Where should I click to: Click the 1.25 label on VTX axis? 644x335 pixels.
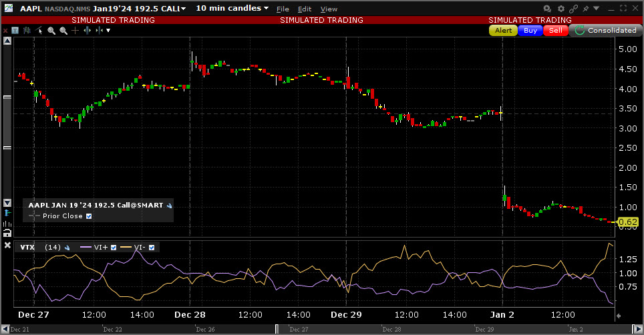pos(628,259)
